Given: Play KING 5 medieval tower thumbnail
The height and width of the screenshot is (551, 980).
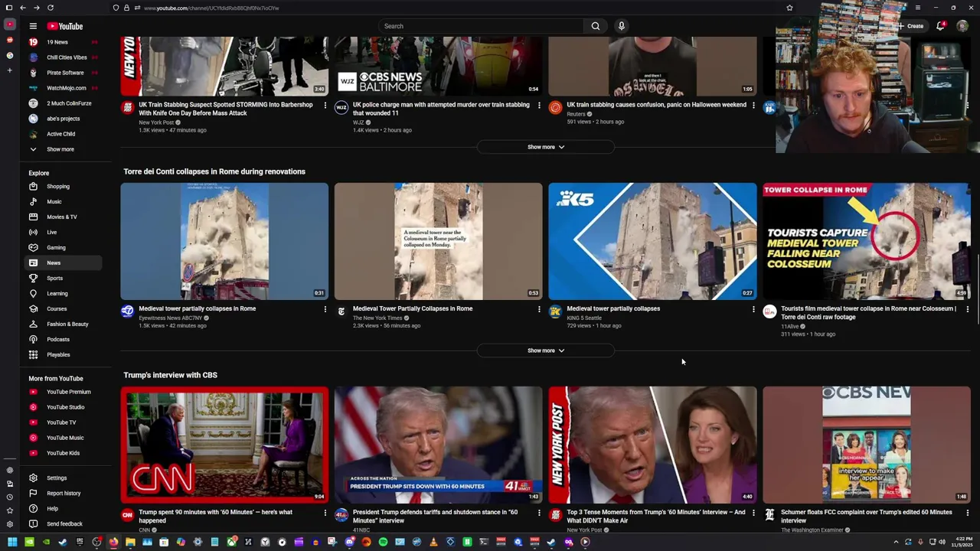Looking at the screenshot, I should click(652, 241).
